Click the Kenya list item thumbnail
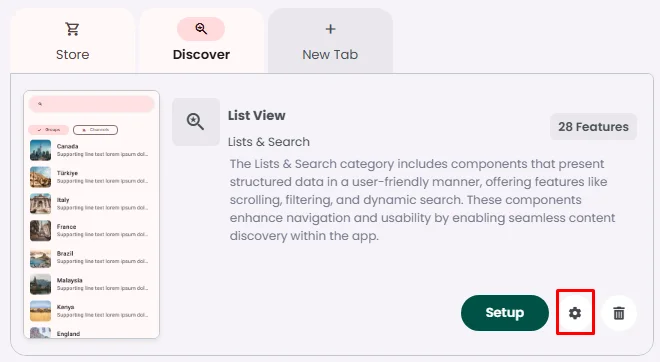Image resolution: width=660 pixels, height=362 pixels. [x=40, y=311]
